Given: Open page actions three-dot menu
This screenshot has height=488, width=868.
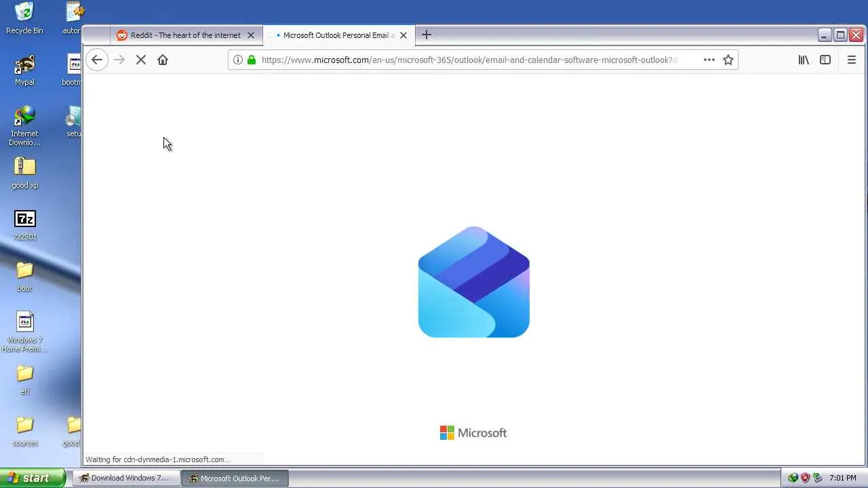Looking at the screenshot, I should 709,60.
